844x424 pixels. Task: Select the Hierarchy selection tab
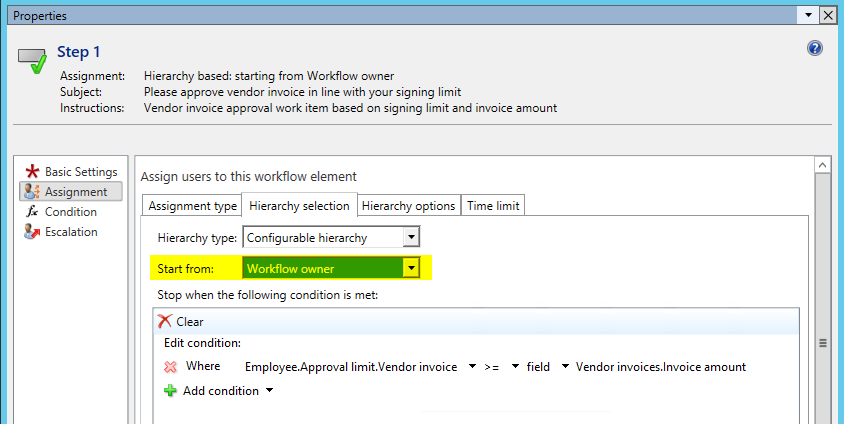coord(299,206)
